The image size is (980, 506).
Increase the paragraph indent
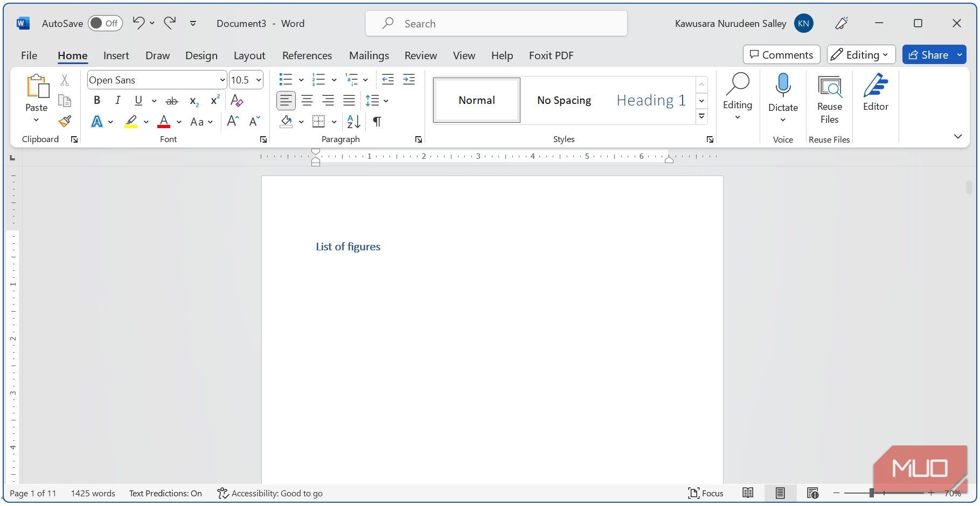tap(409, 80)
